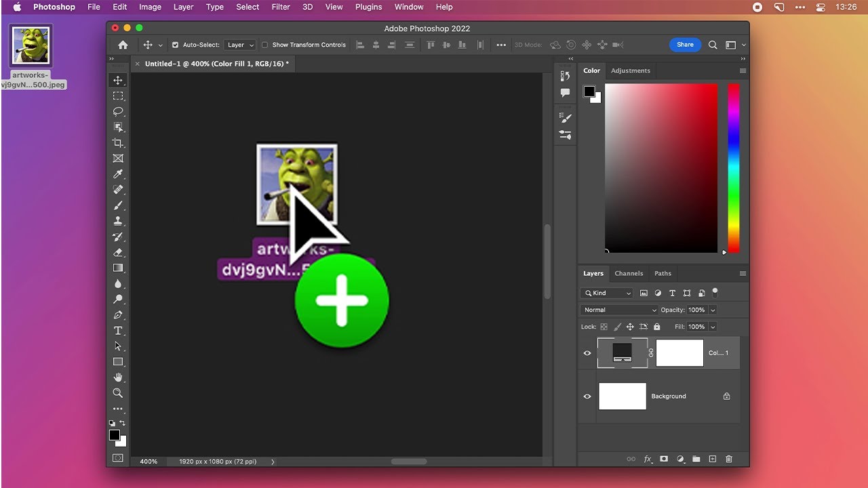Select the Brush tool
Image resolution: width=868 pixels, height=488 pixels.
click(x=118, y=205)
